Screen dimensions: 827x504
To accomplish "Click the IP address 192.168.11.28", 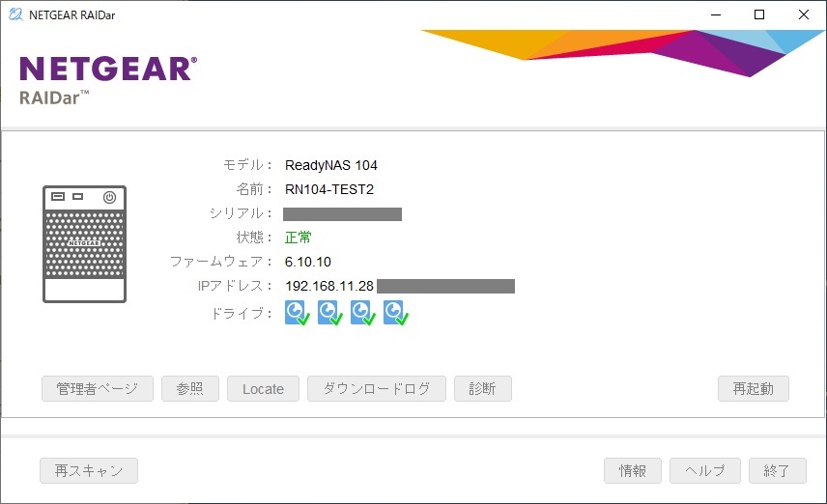I will pos(329,286).
